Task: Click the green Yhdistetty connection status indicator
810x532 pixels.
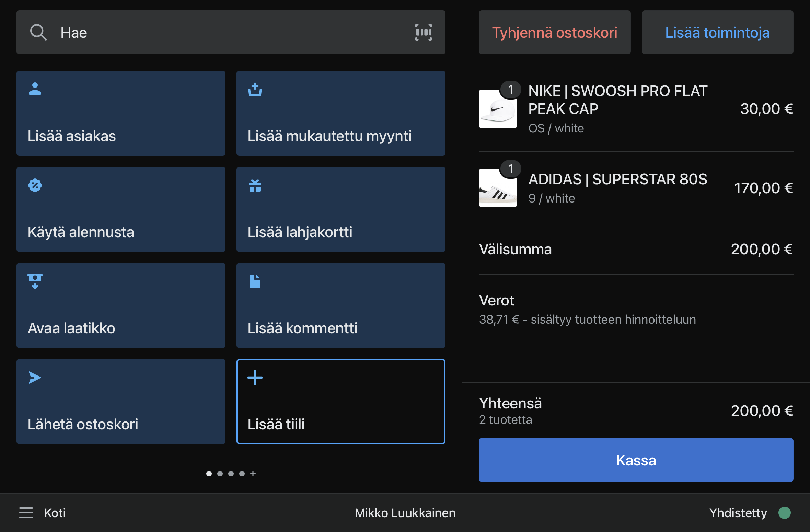Action: (x=784, y=513)
